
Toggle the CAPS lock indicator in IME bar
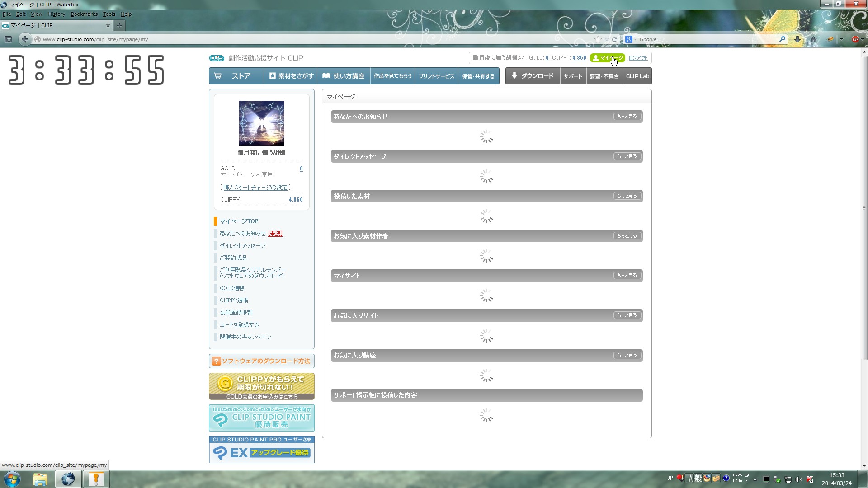737,475
